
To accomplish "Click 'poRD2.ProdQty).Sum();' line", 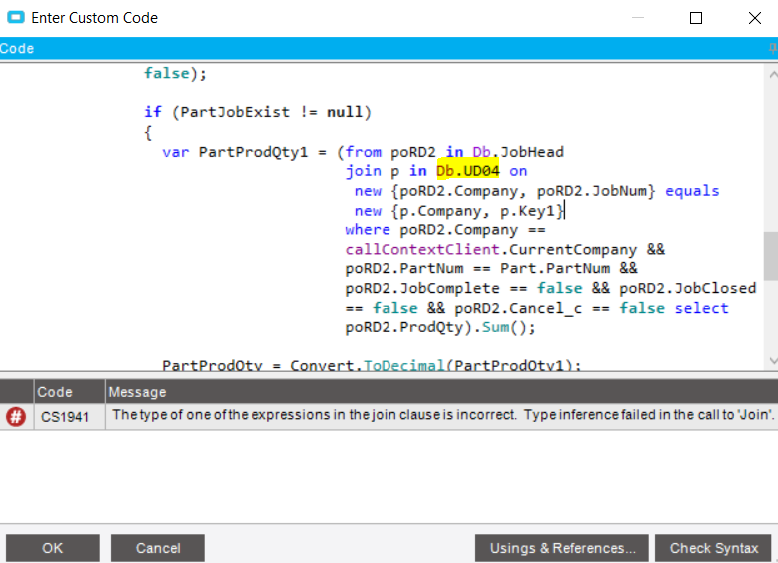I will 440,327.
